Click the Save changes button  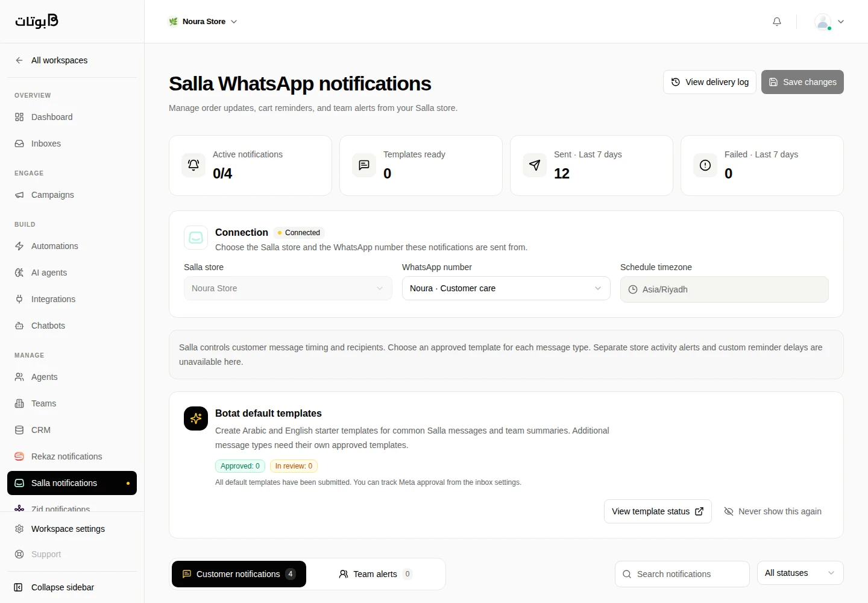802,82
